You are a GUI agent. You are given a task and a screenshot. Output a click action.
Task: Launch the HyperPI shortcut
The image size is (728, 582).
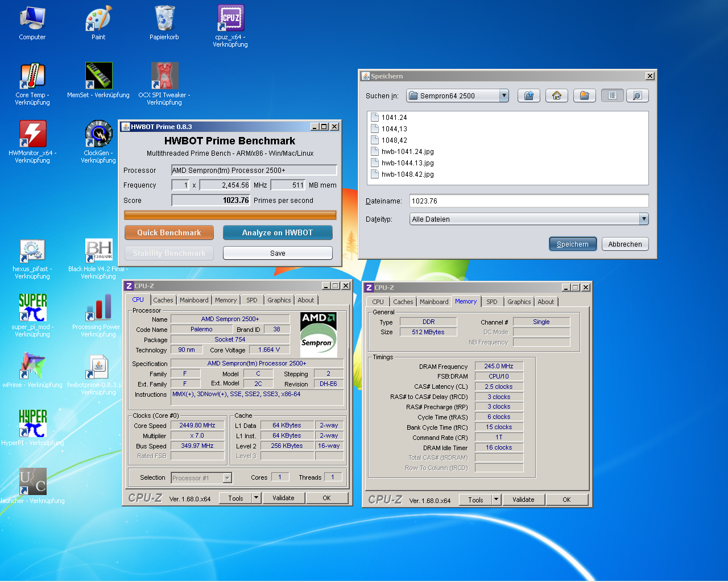point(32,429)
